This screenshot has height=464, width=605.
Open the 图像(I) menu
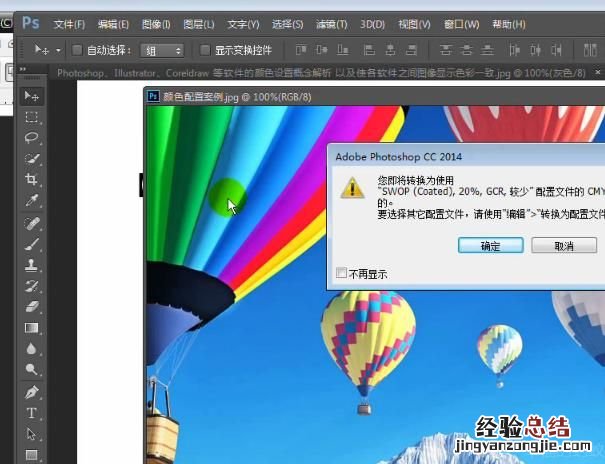click(156, 25)
